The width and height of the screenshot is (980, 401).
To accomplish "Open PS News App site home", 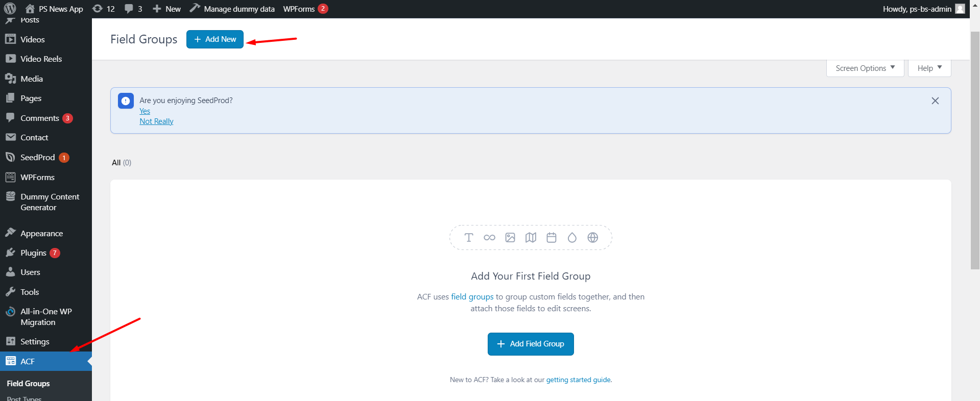I will point(54,9).
